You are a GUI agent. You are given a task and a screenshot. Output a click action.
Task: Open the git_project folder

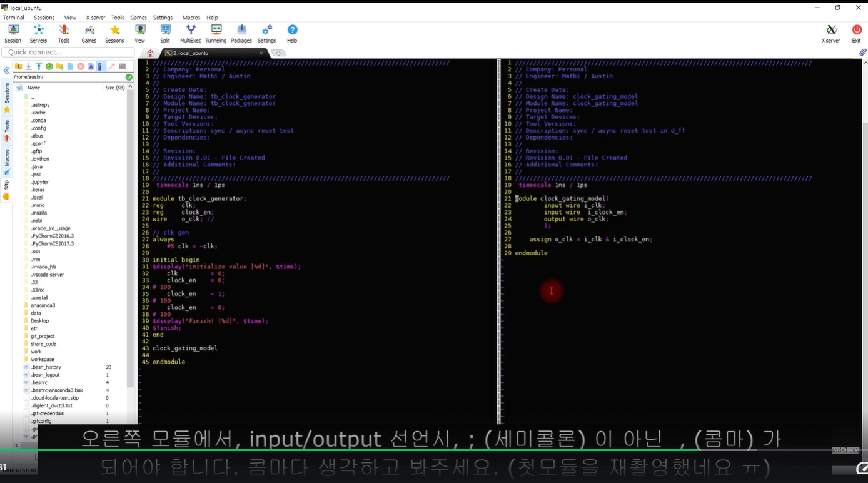pyautogui.click(x=43, y=336)
